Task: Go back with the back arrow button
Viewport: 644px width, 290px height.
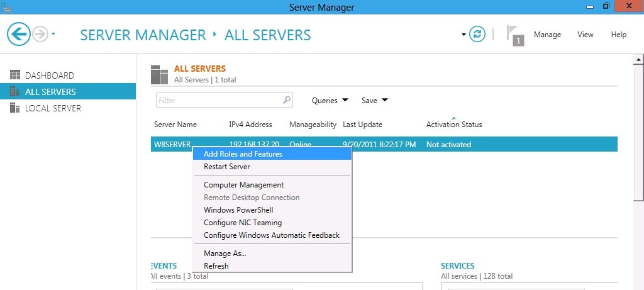Action: [x=18, y=34]
